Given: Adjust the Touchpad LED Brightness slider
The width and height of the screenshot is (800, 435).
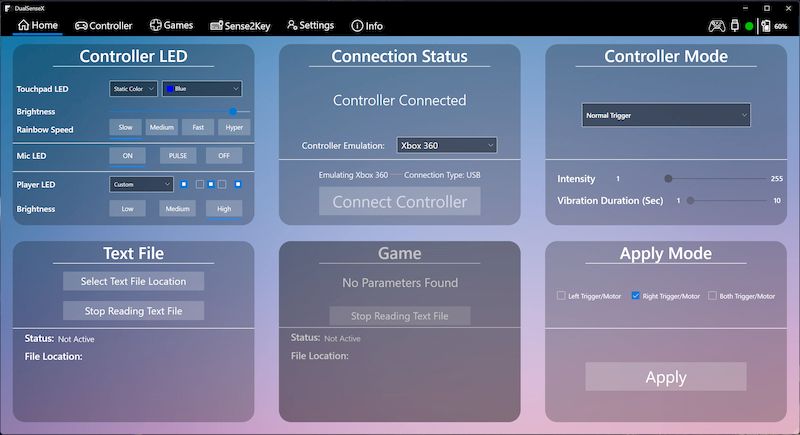Looking at the screenshot, I should (x=180, y=111).
